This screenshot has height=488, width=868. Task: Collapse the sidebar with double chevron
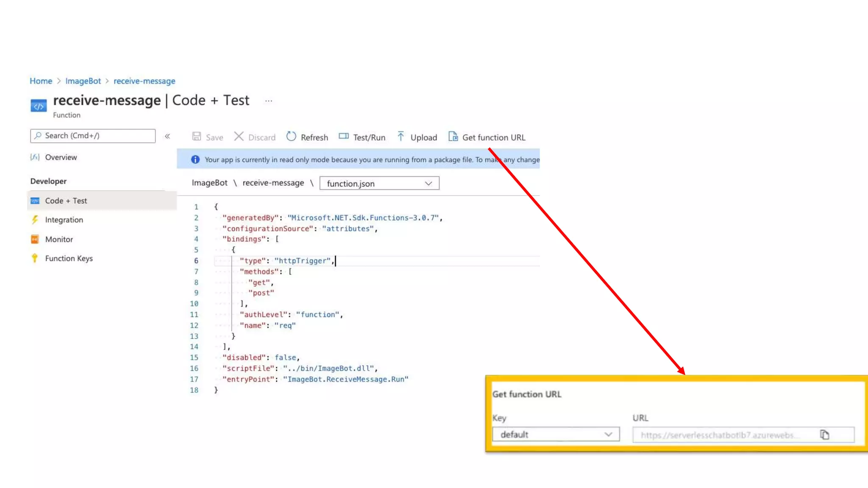tap(167, 136)
